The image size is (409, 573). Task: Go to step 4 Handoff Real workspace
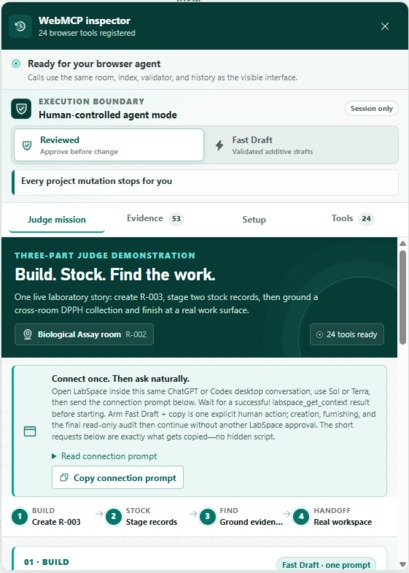pyautogui.click(x=333, y=517)
